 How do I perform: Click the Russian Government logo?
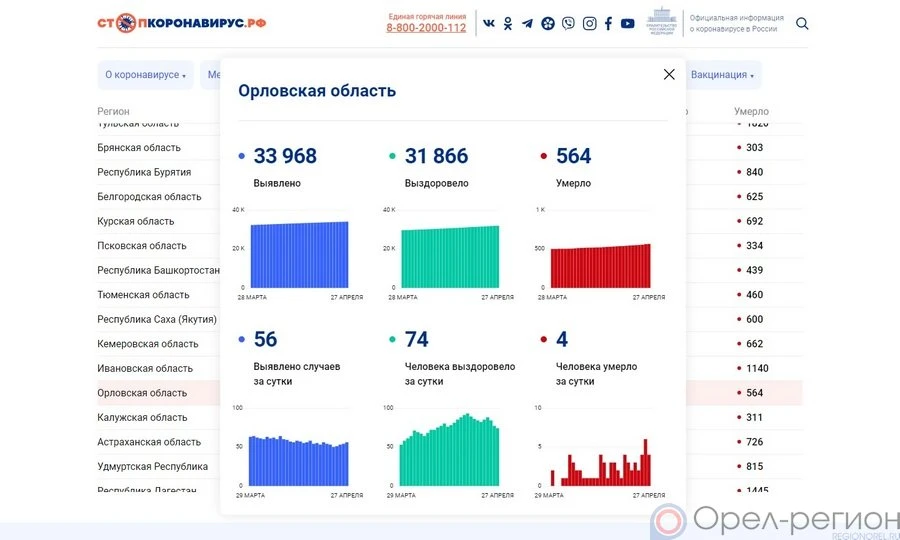661,22
